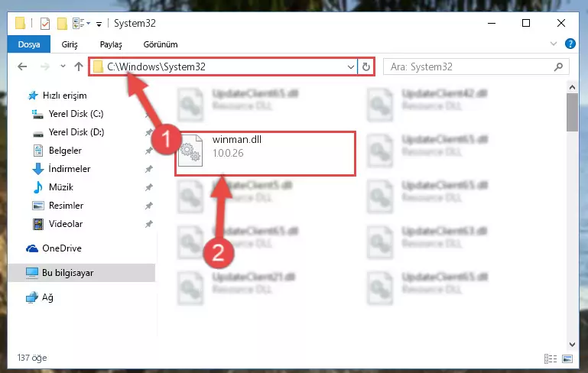Unpin Müzik using its pin icon
Viewport: 588px width, 373px height.
click(149, 187)
